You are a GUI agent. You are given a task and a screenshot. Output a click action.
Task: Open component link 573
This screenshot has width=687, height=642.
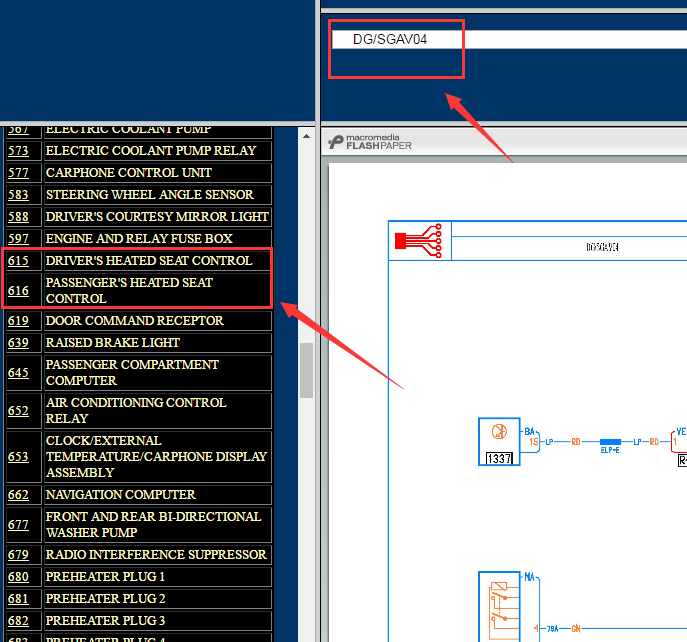tap(18, 151)
